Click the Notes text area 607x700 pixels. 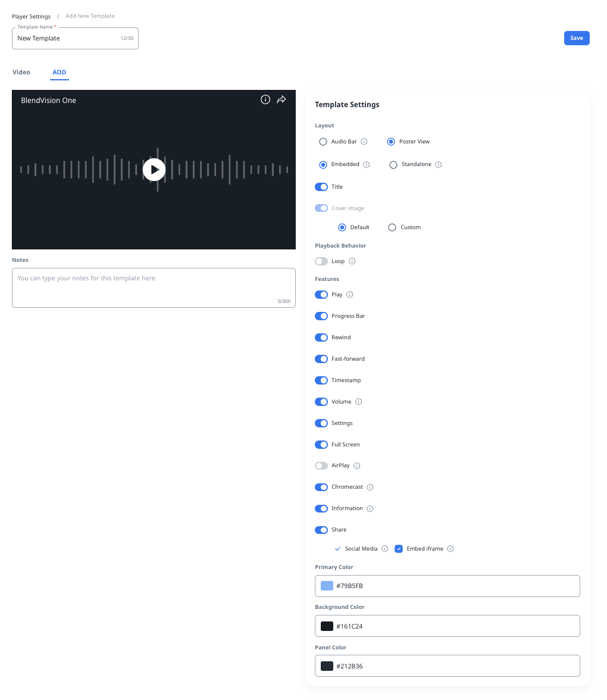(154, 287)
